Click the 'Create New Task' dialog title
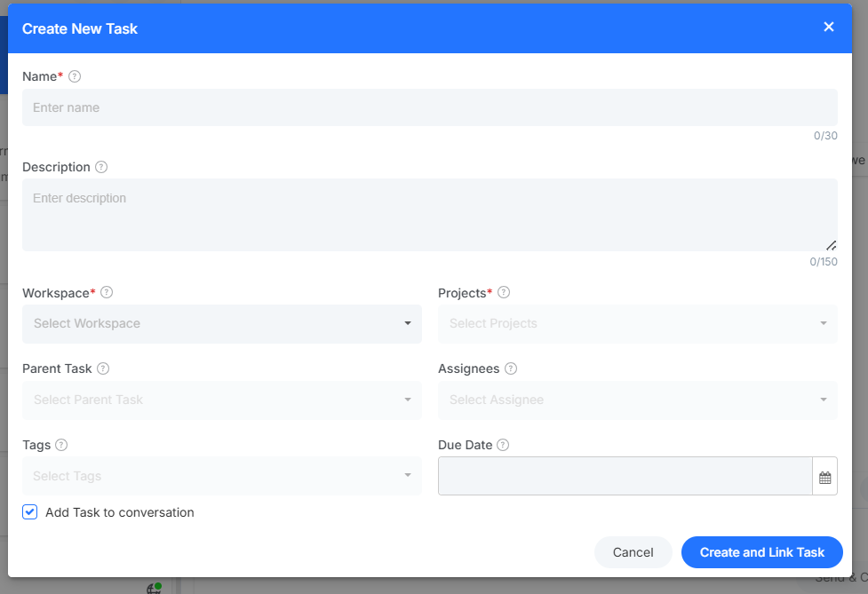This screenshot has width=868, height=594. (x=80, y=28)
